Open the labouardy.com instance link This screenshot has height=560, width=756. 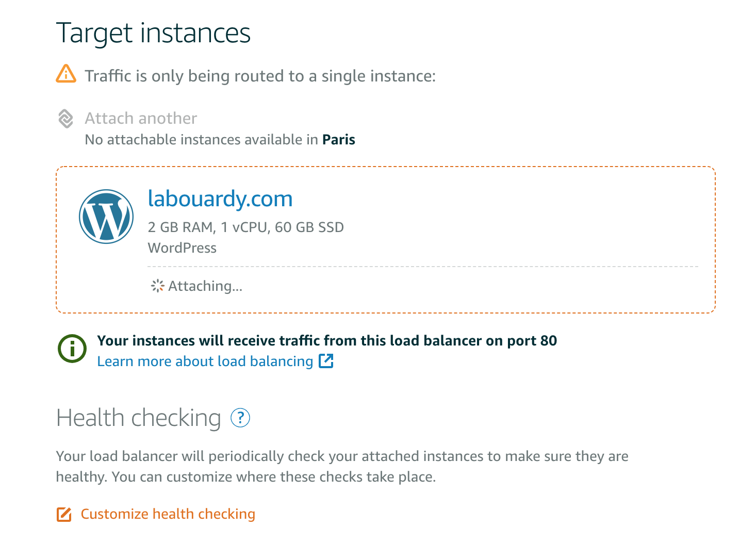coord(220,199)
